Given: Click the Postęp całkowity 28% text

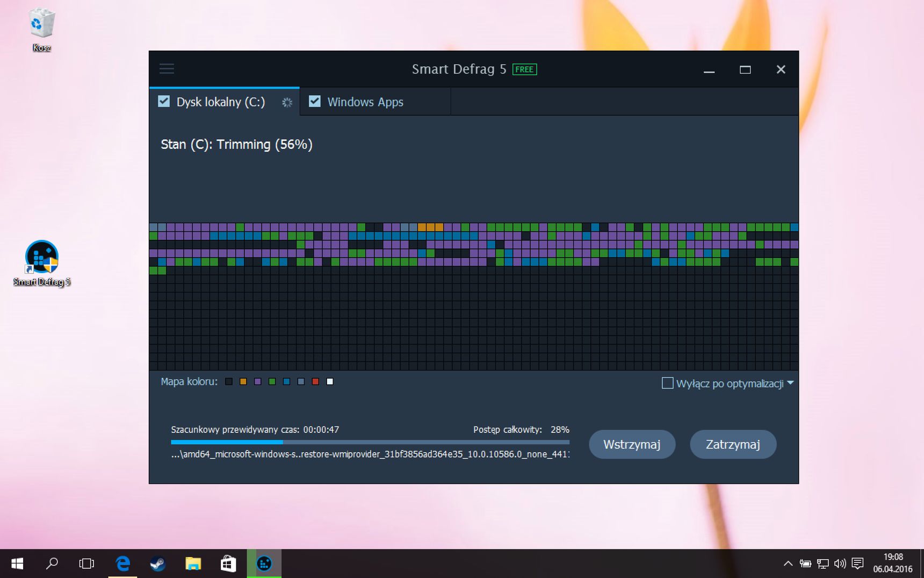Looking at the screenshot, I should click(x=521, y=430).
